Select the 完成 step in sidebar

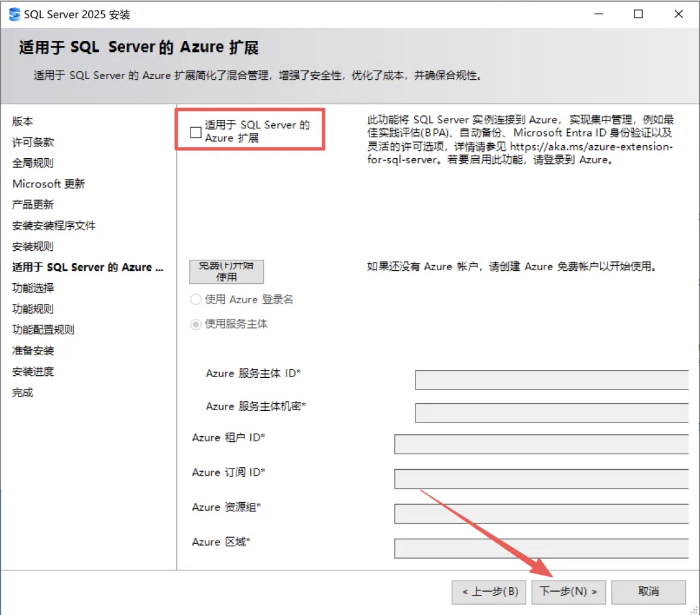point(22,392)
